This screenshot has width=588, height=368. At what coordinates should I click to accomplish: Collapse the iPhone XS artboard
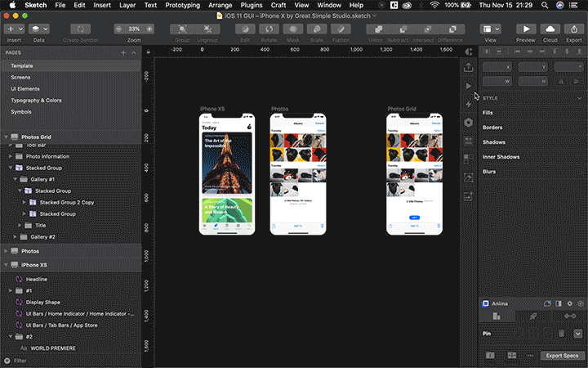click(6, 265)
